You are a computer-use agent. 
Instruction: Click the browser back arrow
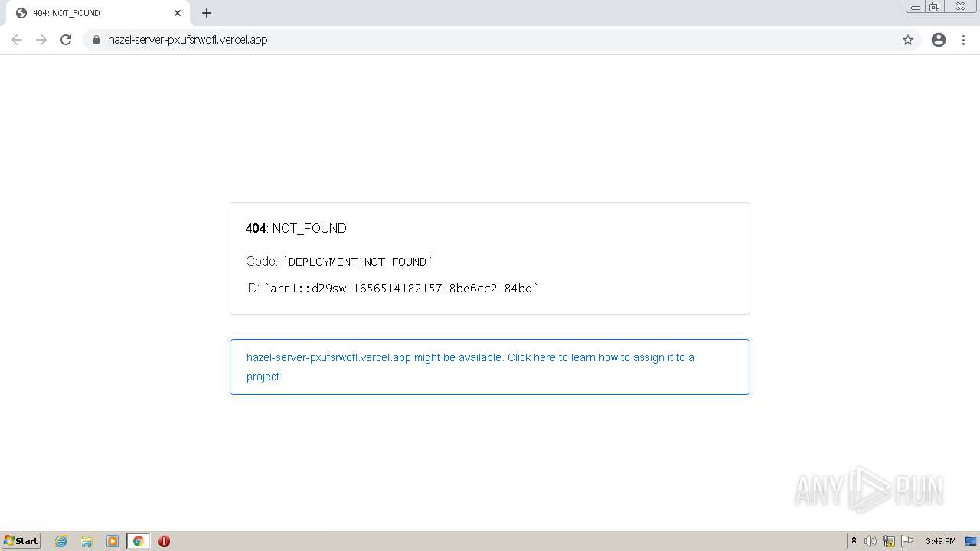click(17, 40)
